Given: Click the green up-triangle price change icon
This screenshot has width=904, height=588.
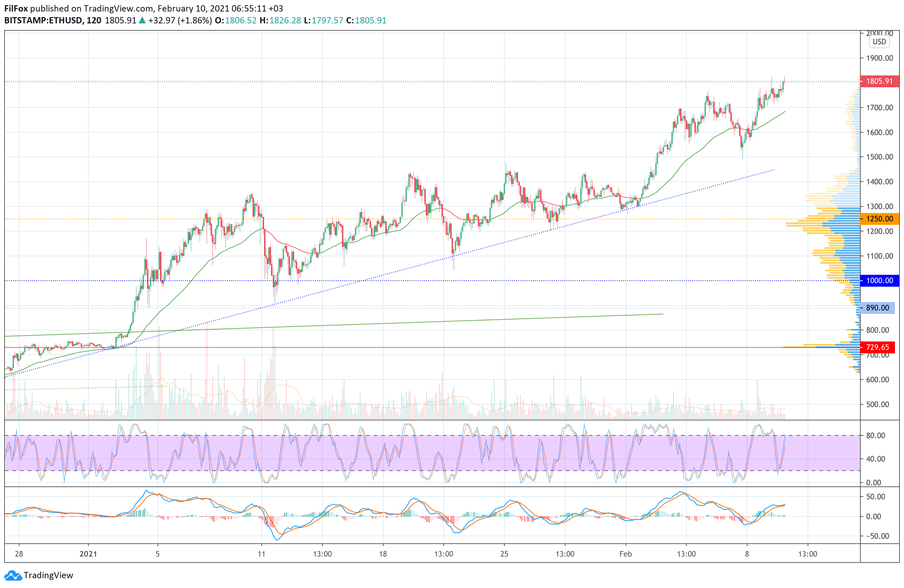Looking at the screenshot, I should pyautogui.click(x=142, y=21).
